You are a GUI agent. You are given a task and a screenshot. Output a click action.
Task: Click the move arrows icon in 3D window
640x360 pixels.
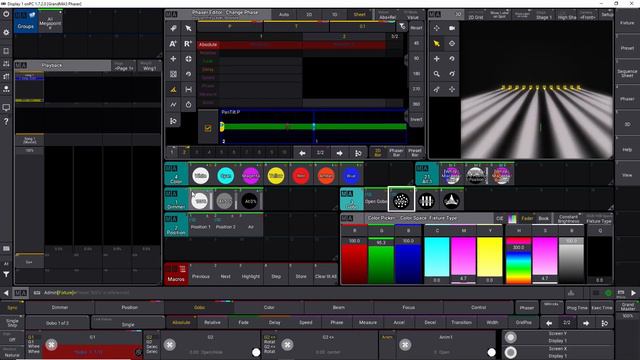pos(437,59)
